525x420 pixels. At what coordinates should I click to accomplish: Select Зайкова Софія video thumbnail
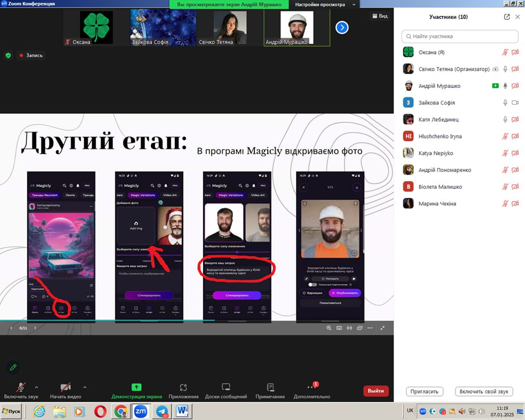(163, 27)
